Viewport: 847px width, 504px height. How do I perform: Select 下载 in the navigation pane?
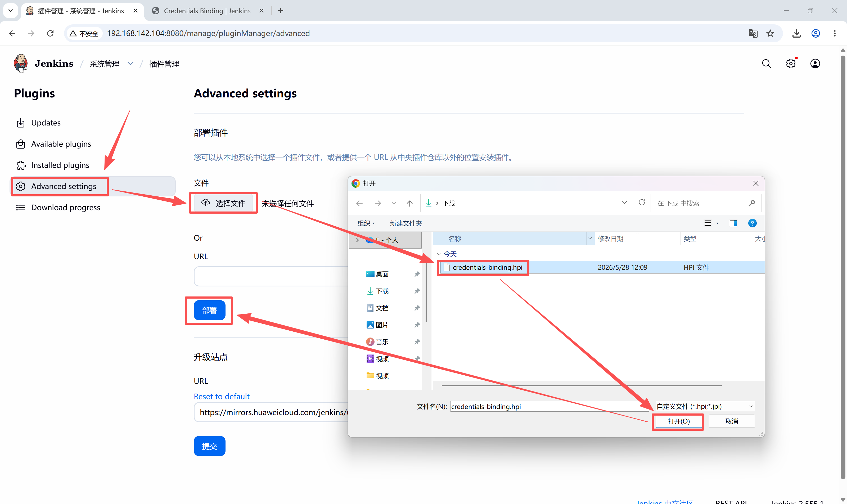click(x=382, y=291)
